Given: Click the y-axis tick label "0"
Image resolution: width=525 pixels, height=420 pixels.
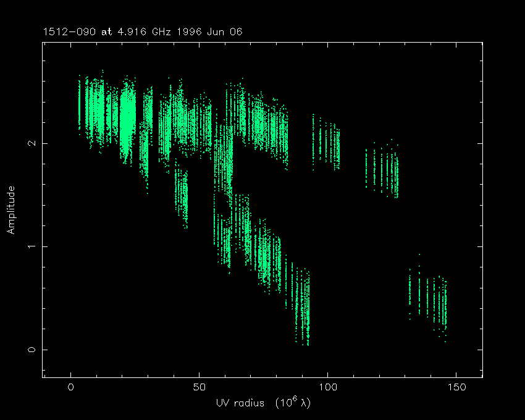Looking at the screenshot, I should pos(30,350).
